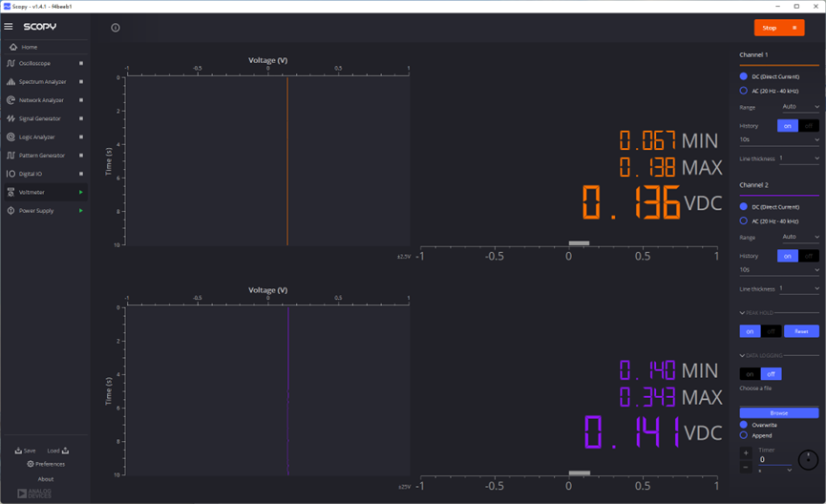Screen dimensions: 826x504
Task: Click the Digital IO icon
Action: click(x=11, y=174)
